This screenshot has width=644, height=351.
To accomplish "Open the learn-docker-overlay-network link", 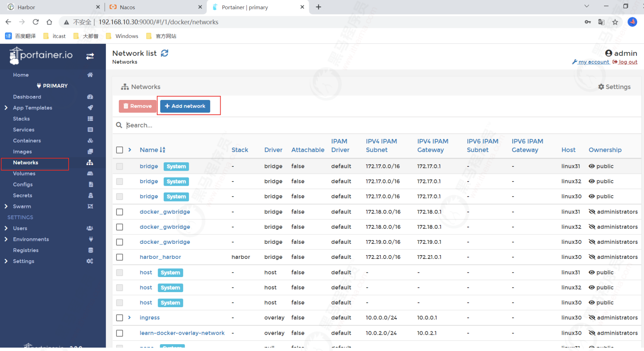I will [182, 333].
